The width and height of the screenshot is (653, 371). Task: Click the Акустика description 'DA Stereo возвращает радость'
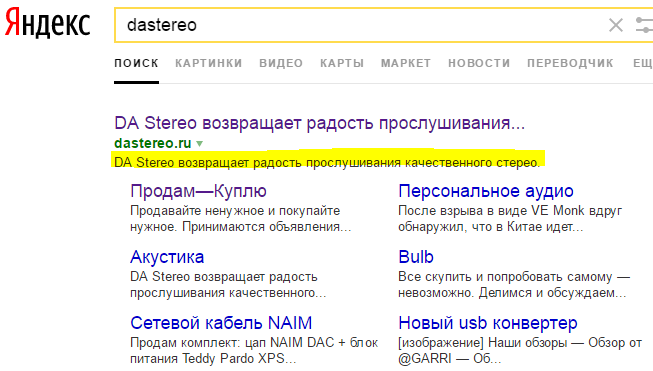(x=224, y=276)
